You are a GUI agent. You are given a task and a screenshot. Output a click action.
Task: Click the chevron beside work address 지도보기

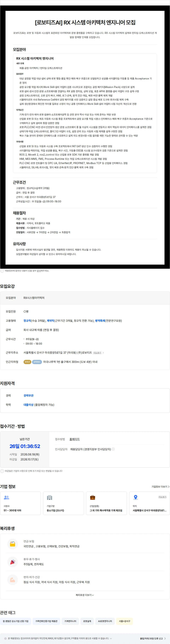(x=103, y=353)
